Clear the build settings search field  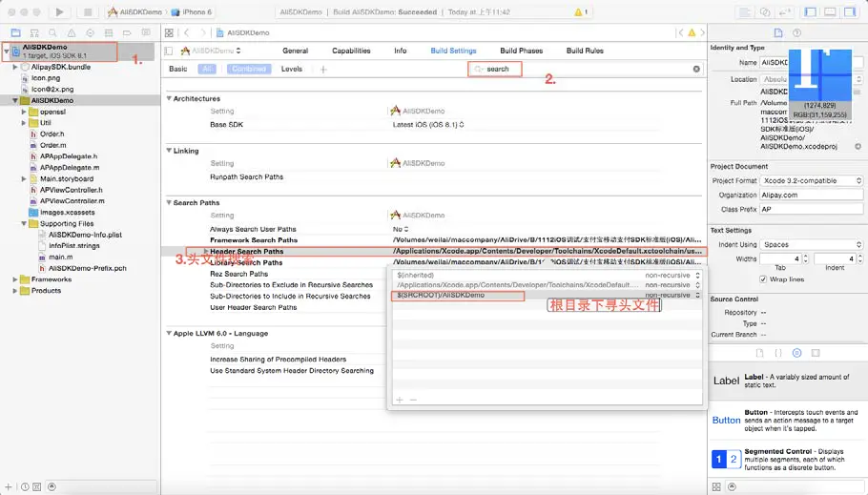pyautogui.click(x=696, y=69)
